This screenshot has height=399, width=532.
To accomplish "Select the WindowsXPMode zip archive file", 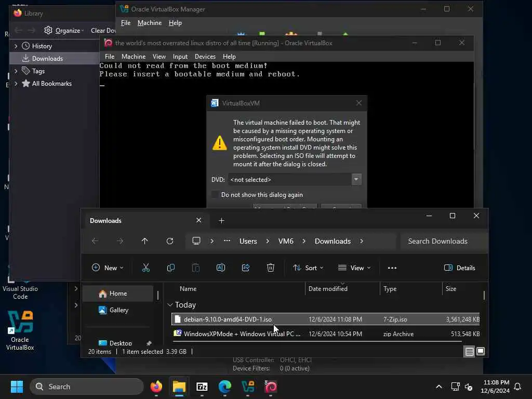I will [x=325, y=334].
